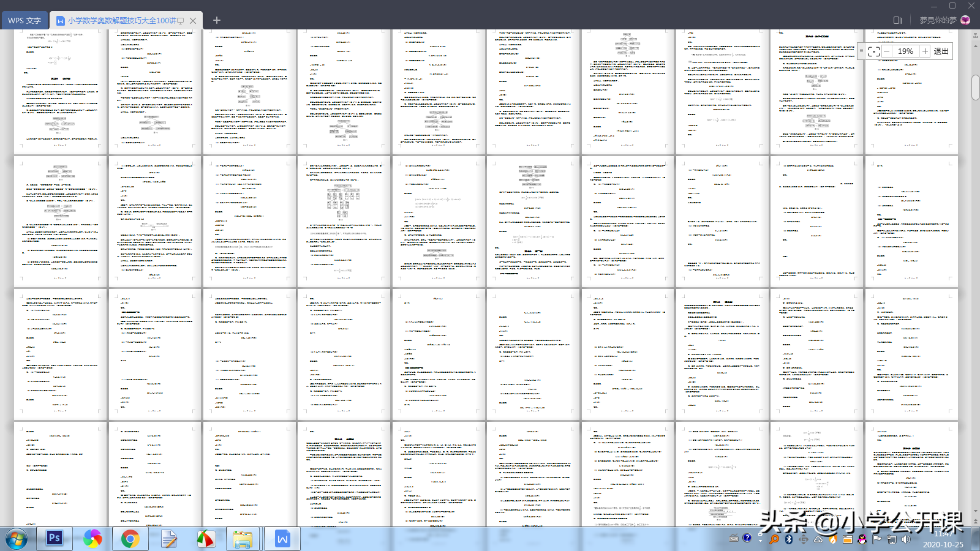Open network connection tray icon

(892, 539)
